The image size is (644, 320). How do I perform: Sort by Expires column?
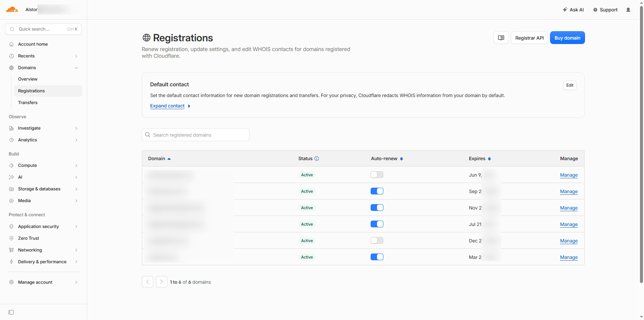pos(480,158)
